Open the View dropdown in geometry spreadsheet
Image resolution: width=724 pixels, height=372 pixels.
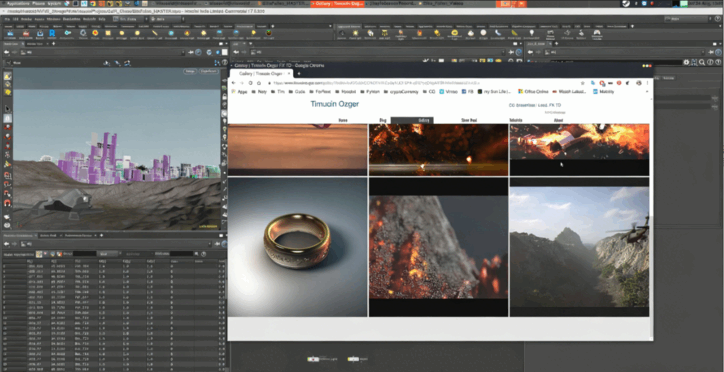(109, 254)
